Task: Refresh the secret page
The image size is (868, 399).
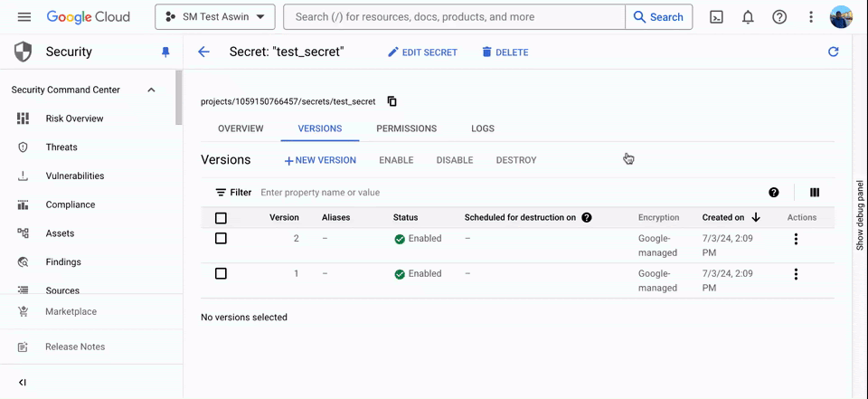Action: (833, 52)
